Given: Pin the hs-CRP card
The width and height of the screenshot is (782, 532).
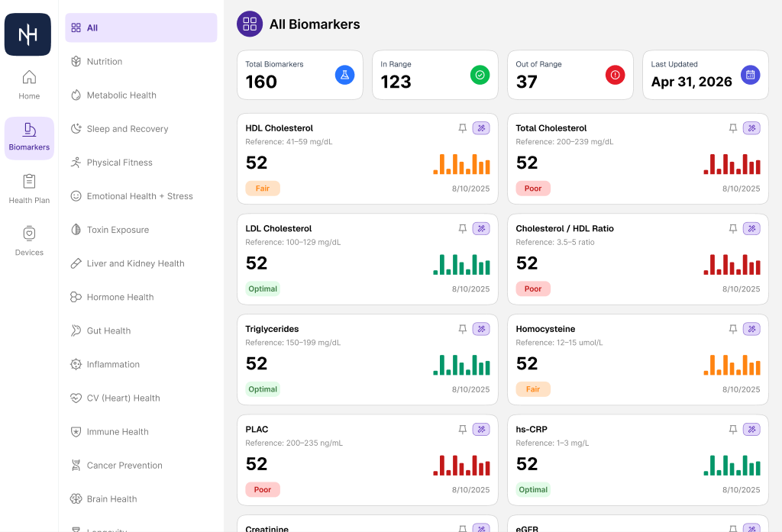Looking at the screenshot, I should point(732,429).
